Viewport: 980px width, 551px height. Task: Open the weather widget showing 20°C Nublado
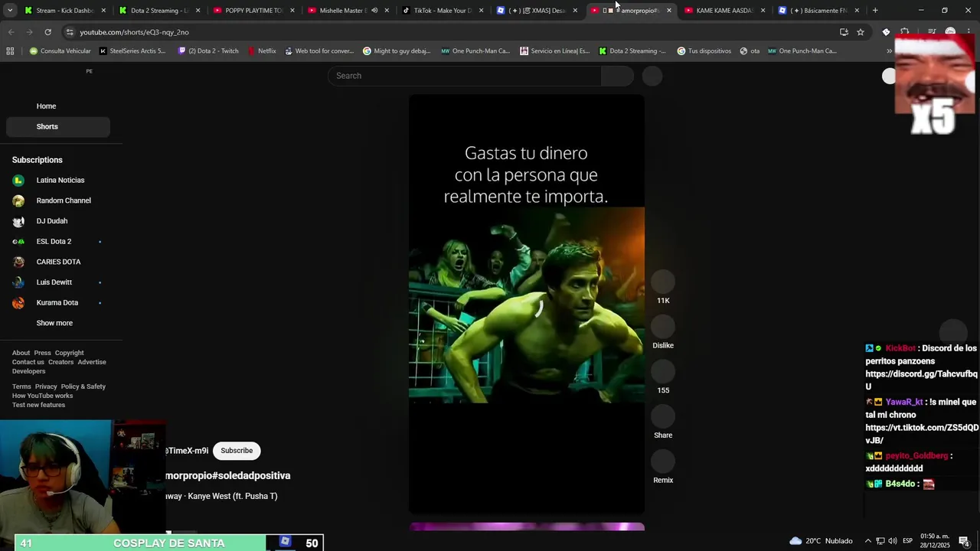[820, 541]
